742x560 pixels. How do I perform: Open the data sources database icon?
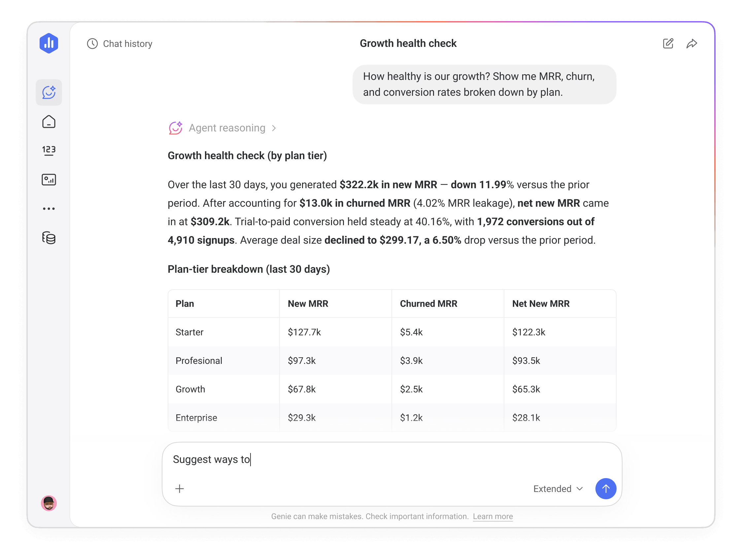(x=49, y=238)
